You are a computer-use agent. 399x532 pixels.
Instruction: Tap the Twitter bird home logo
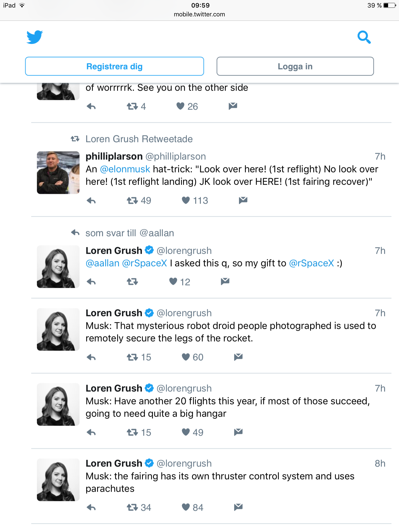(x=35, y=37)
